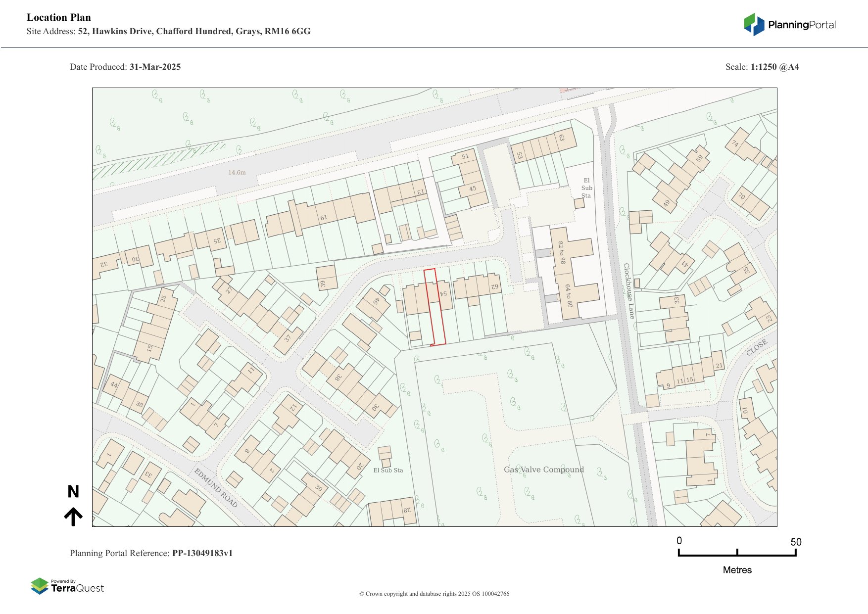Click the Crown copyright notice
The image size is (868, 614).
pos(434,594)
